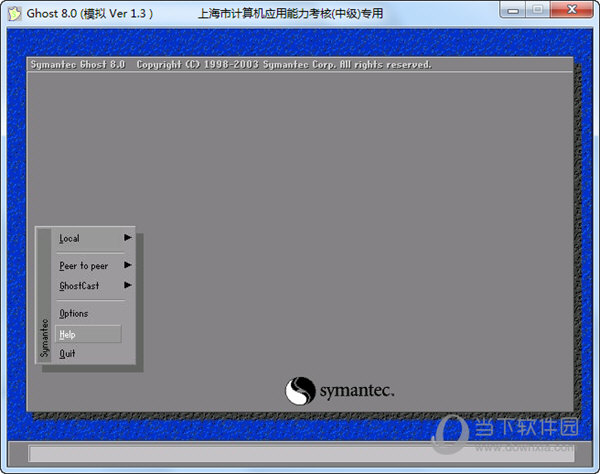This screenshot has width=600, height=474.
Task: Expand the arrow beside GhostCast
Action: [128, 286]
